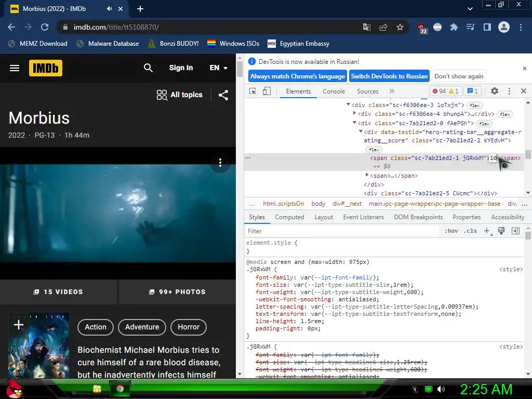Open the three-dot menu on the video
Screen dimensions: 532x399
[220, 163]
